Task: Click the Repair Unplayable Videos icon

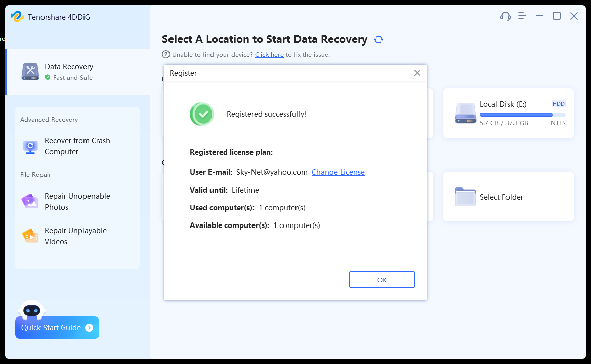Action: pos(30,236)
